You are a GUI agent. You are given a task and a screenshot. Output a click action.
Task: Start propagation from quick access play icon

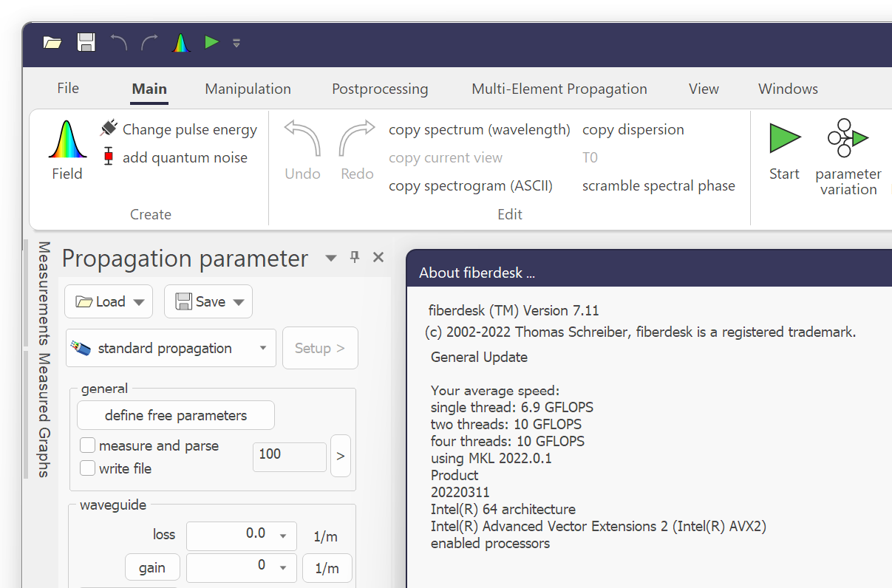coord(212,42)
